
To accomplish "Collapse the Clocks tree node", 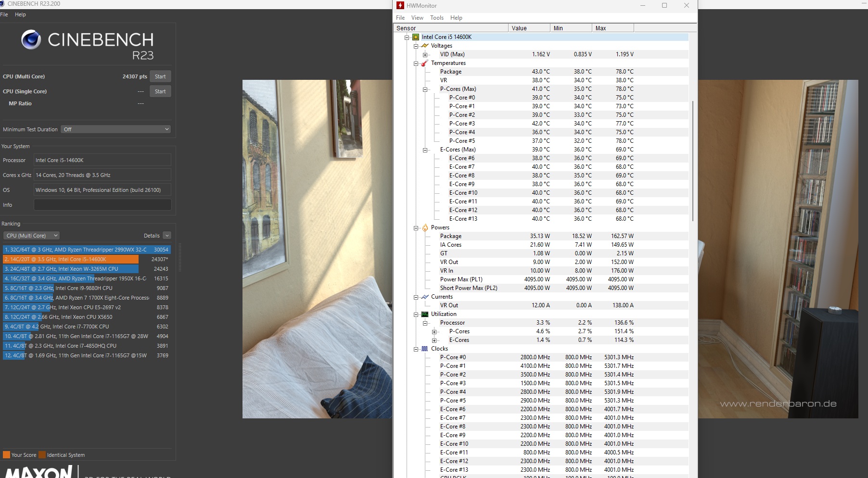I will point(416,349).
